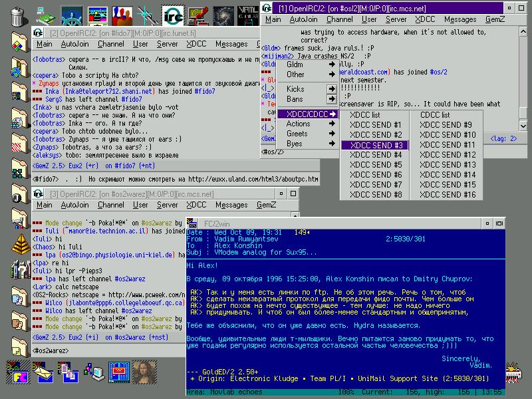
Task: Open the User menu in the #fido7 window
Action: coord(140,44)
